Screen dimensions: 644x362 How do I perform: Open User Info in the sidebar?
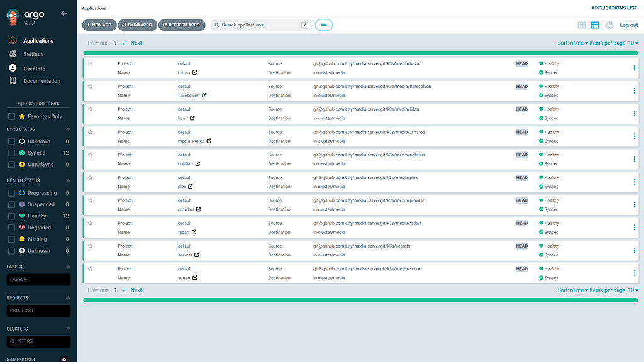coord(34,69)
